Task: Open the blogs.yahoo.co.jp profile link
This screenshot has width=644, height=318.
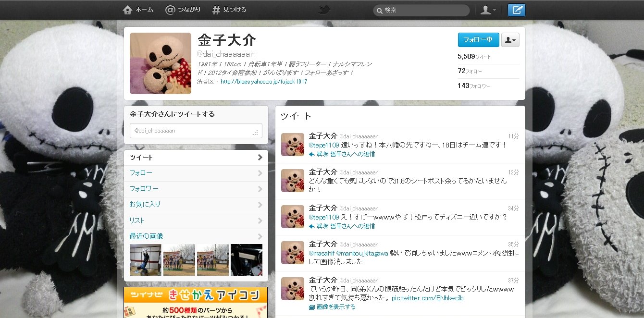Action: 263,82
